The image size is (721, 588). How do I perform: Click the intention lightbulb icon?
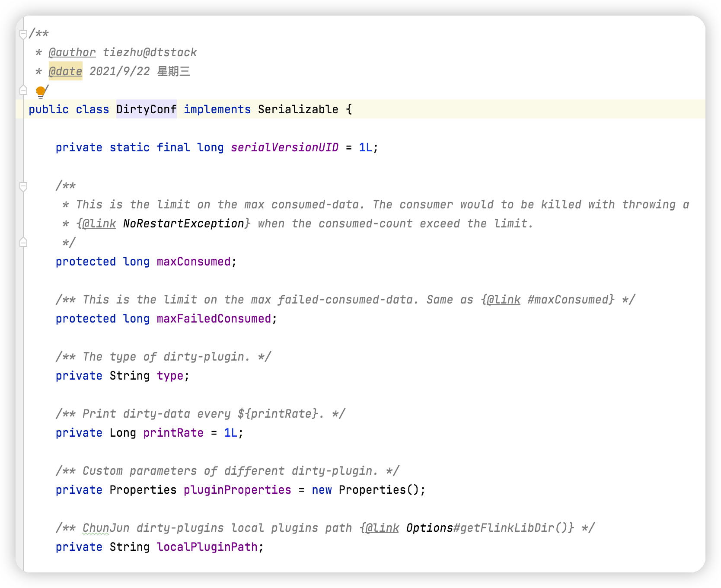pos(40,91)
